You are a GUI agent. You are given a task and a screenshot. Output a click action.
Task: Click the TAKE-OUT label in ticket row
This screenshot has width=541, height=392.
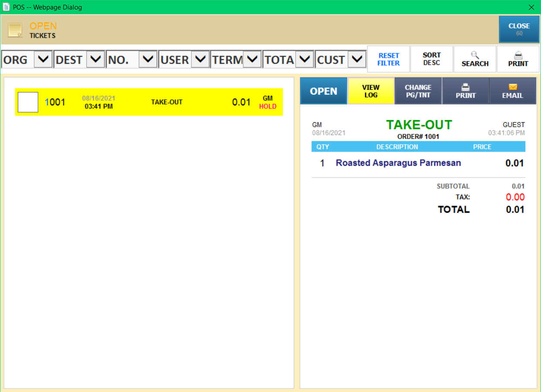pos(167,102)
